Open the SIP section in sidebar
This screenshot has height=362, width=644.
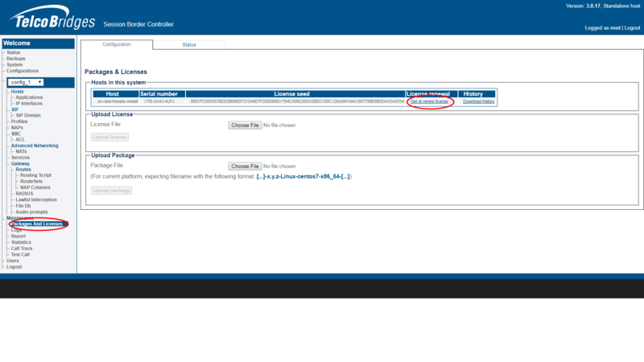[14, 109]
